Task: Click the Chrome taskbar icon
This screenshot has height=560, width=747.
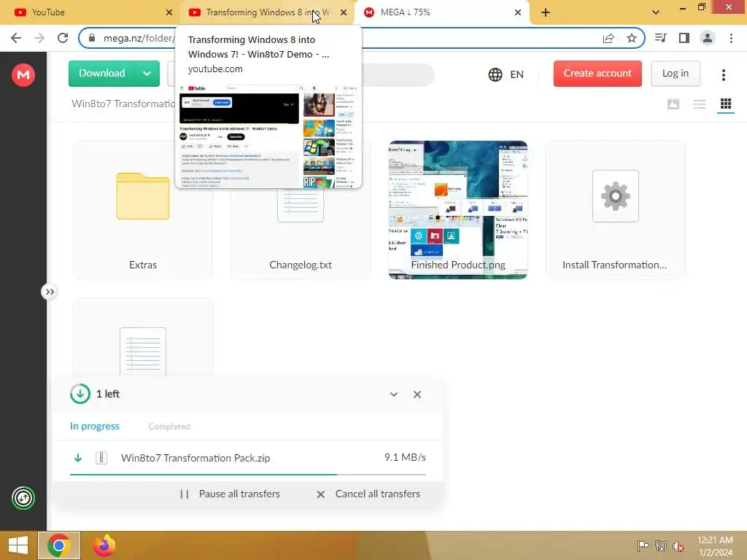Action: 59,545
